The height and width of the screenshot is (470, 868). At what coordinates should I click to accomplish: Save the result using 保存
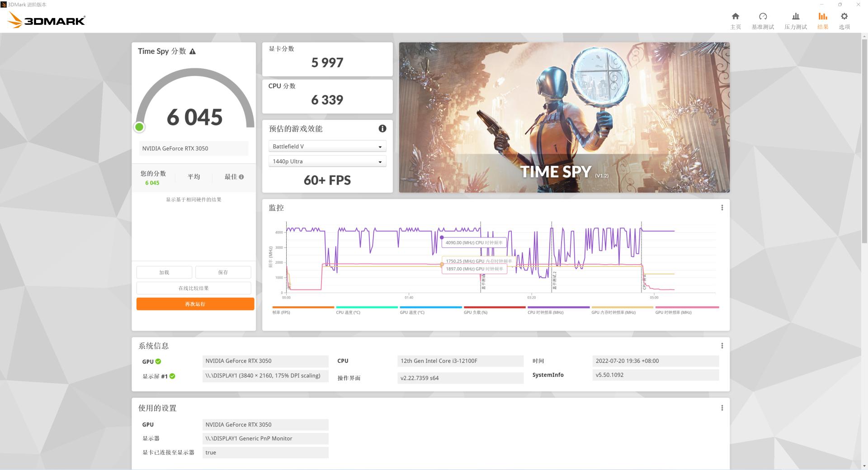pos(223,272)
